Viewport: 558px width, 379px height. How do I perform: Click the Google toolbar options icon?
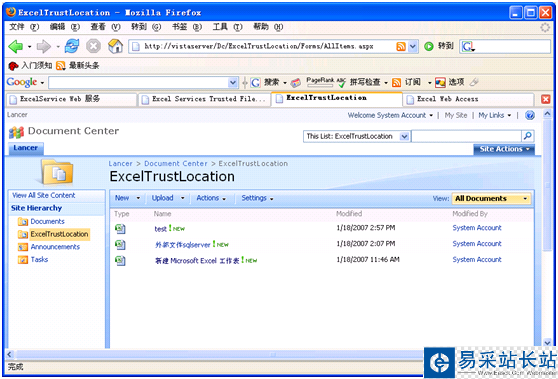[x=440, y=83]
